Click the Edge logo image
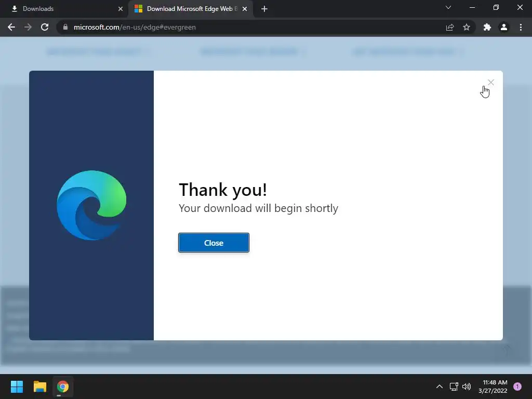532x399 pixels. (x=91, y=205)
